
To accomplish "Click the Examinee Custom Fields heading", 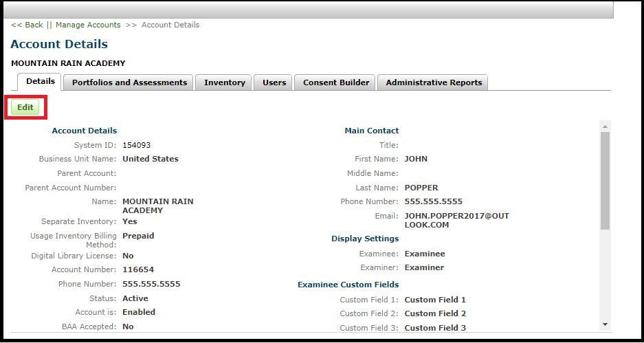I will [x=348, y=285].
